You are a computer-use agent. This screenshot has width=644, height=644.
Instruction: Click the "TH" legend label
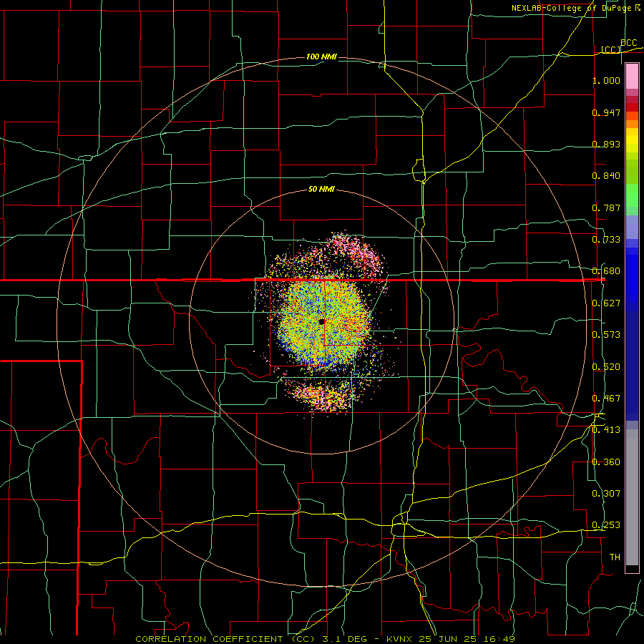pyautogui.click(x=615, y=557)
